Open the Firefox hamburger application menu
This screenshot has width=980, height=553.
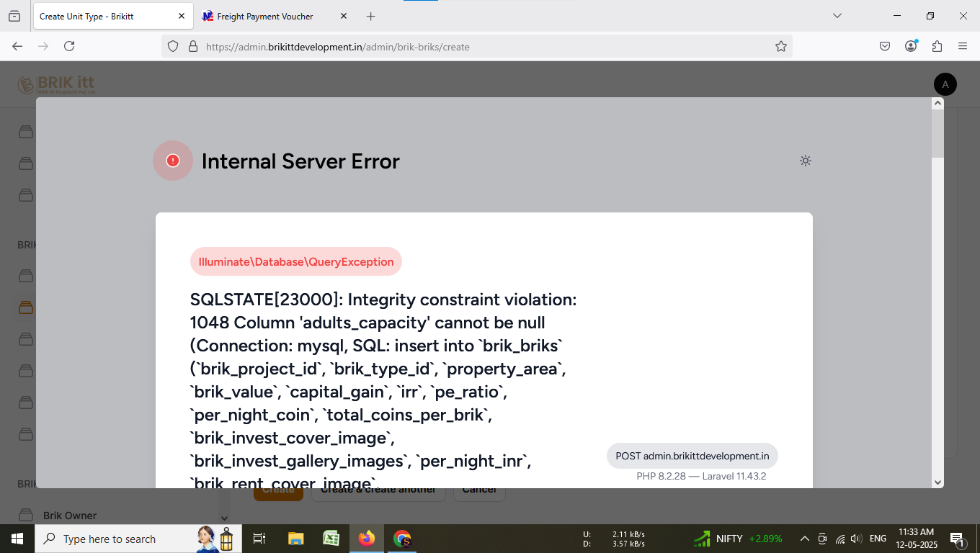tap(963, 46)
